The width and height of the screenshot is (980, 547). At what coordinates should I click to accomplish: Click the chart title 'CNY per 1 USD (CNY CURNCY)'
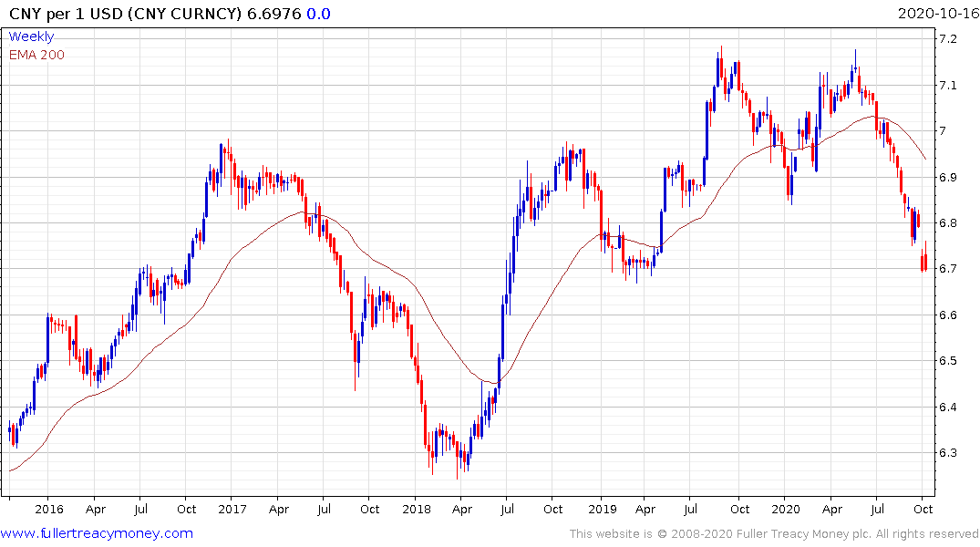click(x=125, y=14)
